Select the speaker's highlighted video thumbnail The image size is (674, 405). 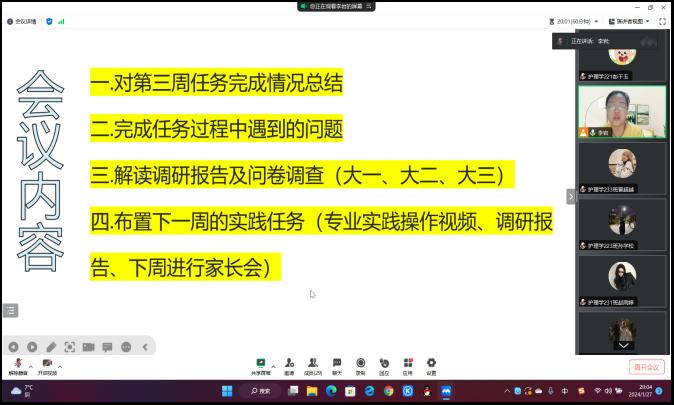click(622, 112)
